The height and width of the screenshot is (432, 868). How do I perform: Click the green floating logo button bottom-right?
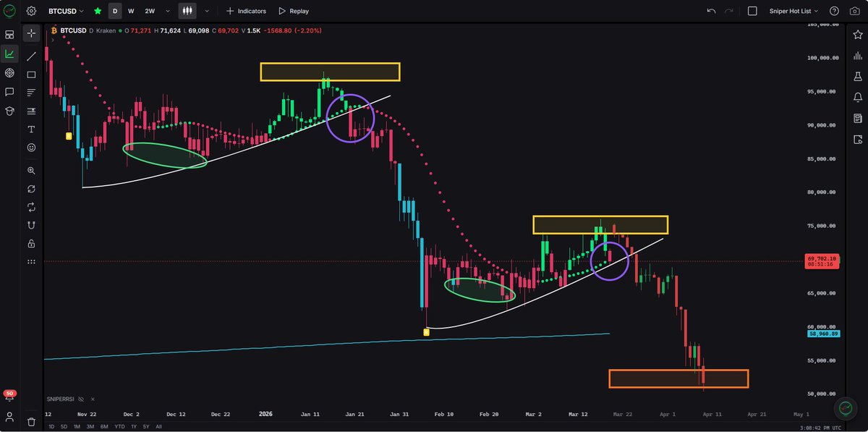pyautogui.click(x=844, y=408)
